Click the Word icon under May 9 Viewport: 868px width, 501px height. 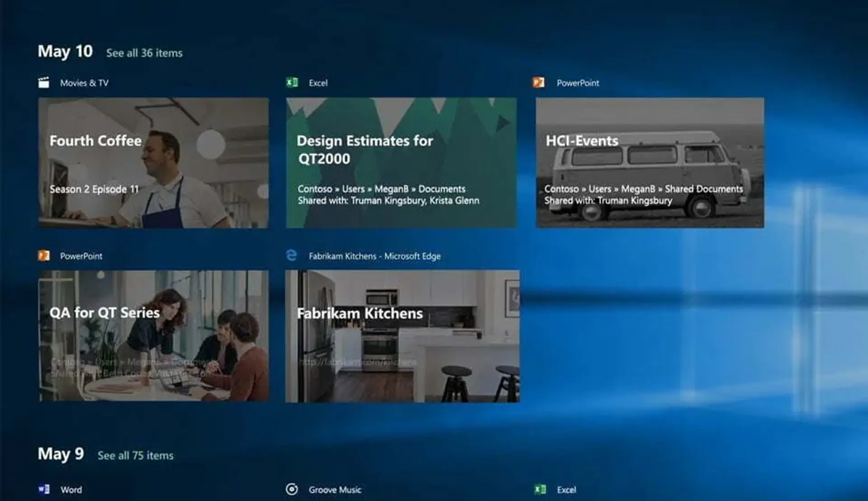tap(44, 489)
